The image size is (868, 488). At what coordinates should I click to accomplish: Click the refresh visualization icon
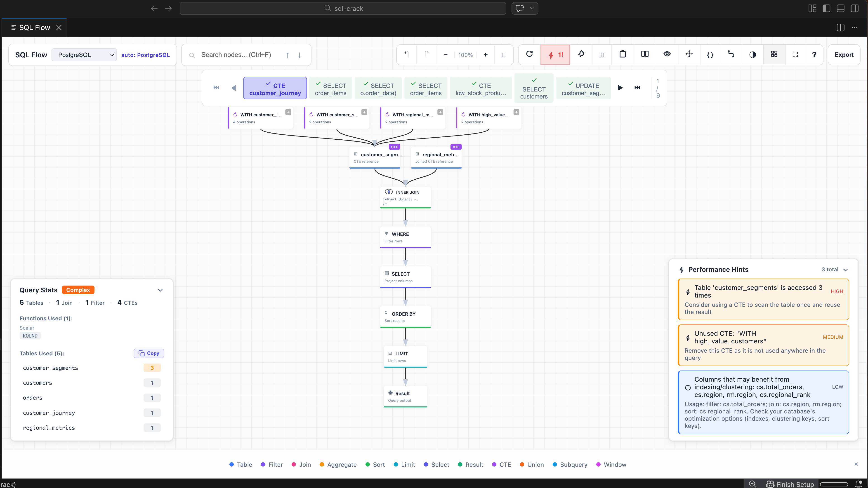pyautogui.click(x=529, y=54)
